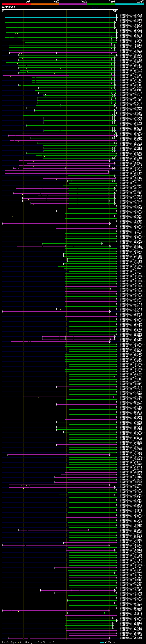
Task: Click the orange ~40% identity legend segment
Action: point(45,4)
